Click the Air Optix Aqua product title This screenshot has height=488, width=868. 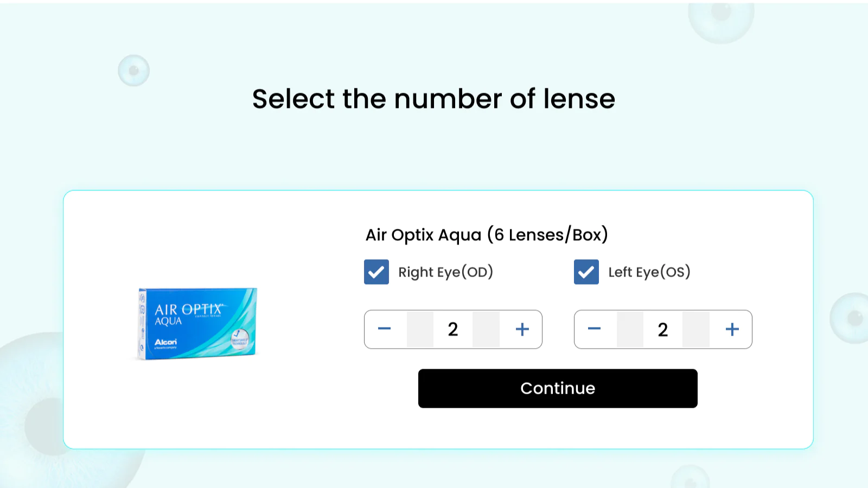tap(487, 235)
